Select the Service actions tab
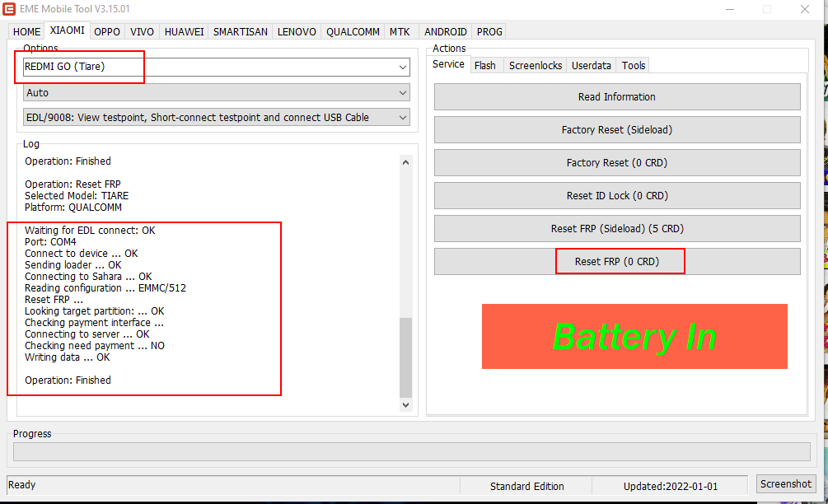 [448, 64]
